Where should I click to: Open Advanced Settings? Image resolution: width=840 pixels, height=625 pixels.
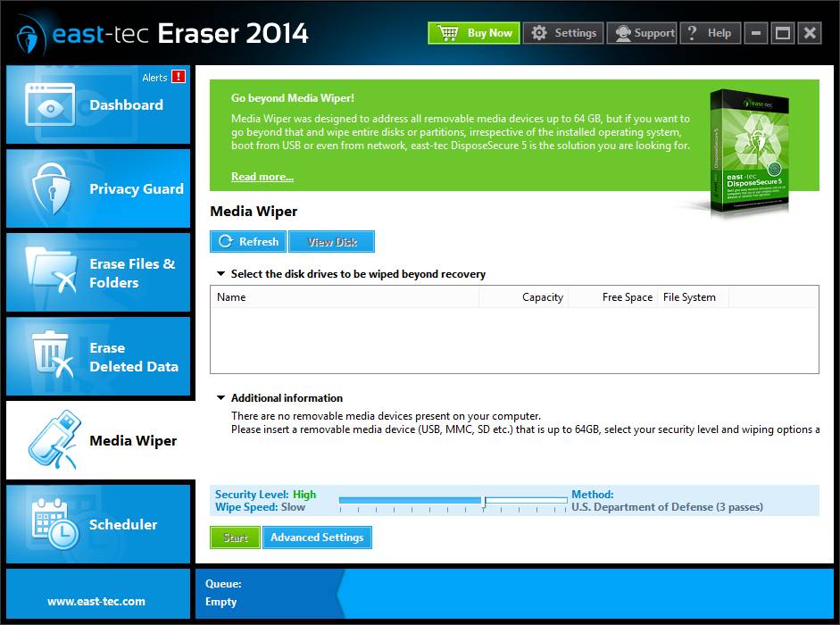[317, 537]
